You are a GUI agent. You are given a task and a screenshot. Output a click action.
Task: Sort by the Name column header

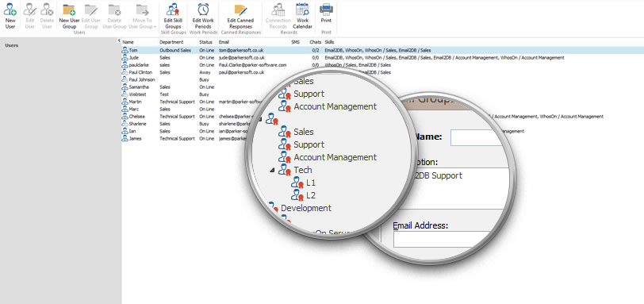(128, 42)
